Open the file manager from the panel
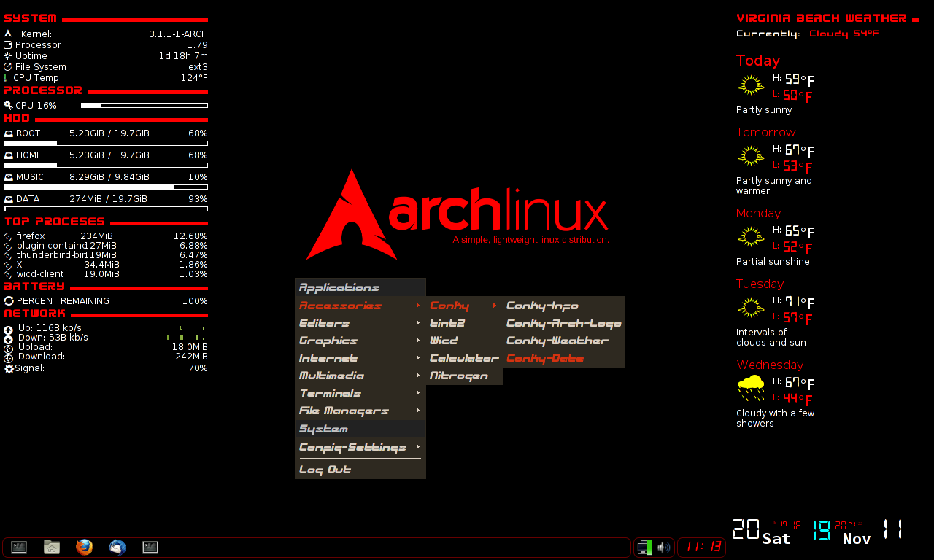 coord(52,547)
